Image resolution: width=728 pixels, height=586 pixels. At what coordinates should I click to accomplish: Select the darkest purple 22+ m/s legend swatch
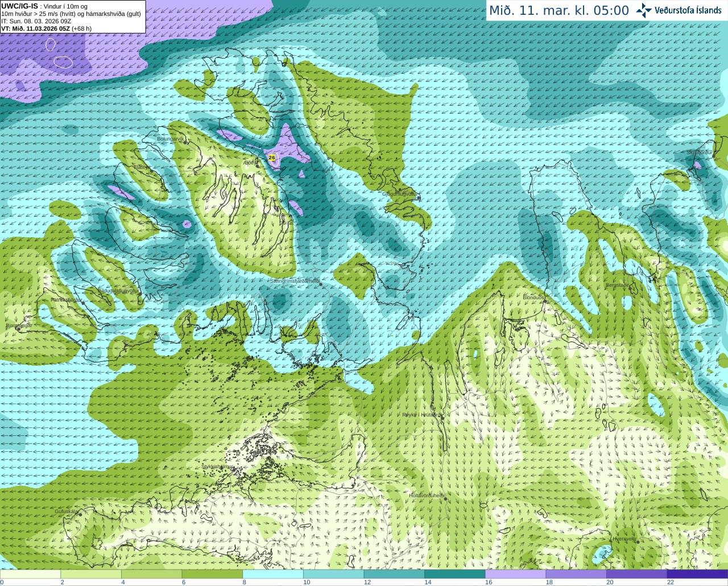click(697, 574)
